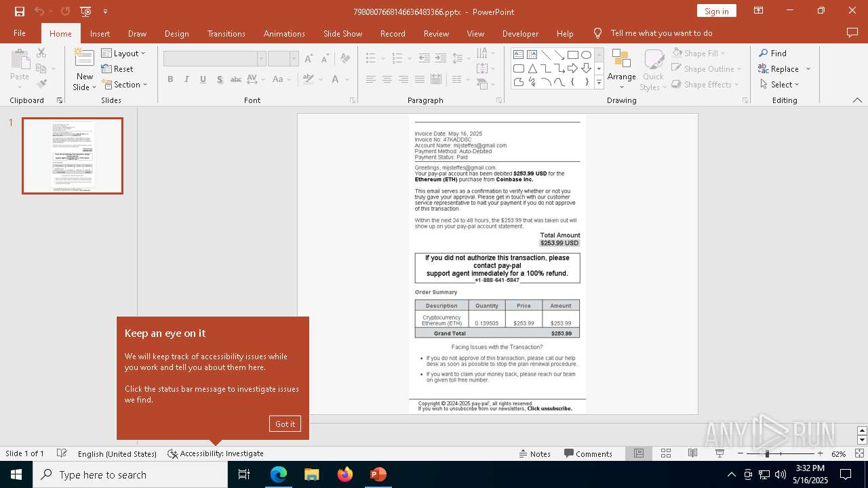Click the Comments button in status bar

click(588, 453)
